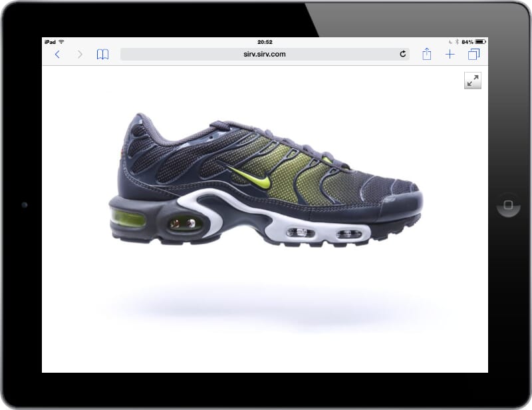
Task: Click the green air bubble at shoe heel
Action: click(128, 218)
